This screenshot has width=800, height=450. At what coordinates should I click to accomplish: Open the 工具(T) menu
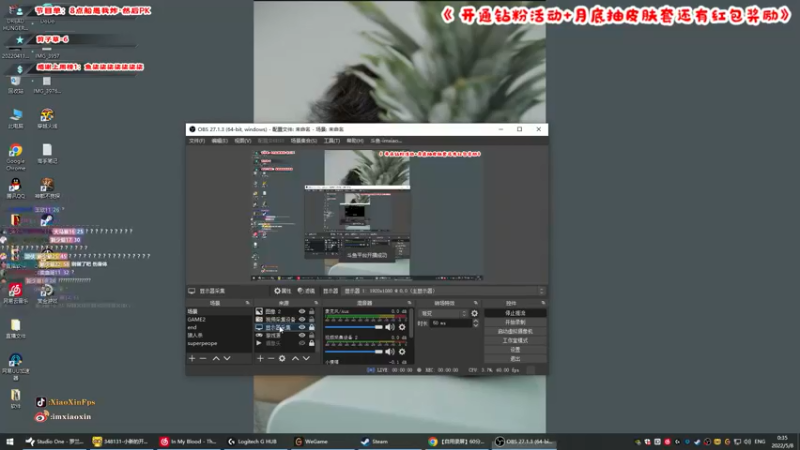point(332,141)
